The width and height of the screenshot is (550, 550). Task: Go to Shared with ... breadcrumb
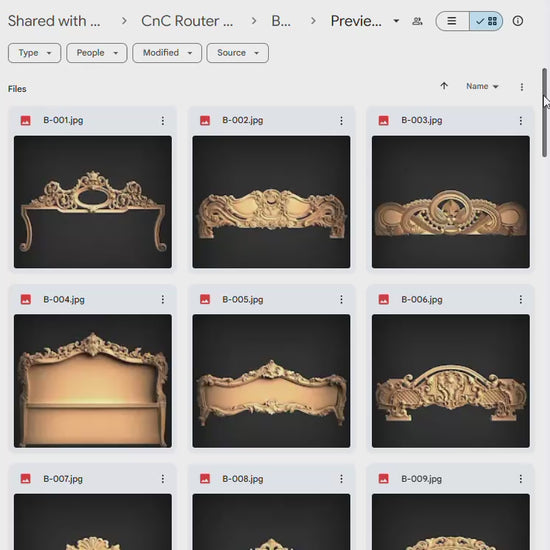[x=54, y=21]
